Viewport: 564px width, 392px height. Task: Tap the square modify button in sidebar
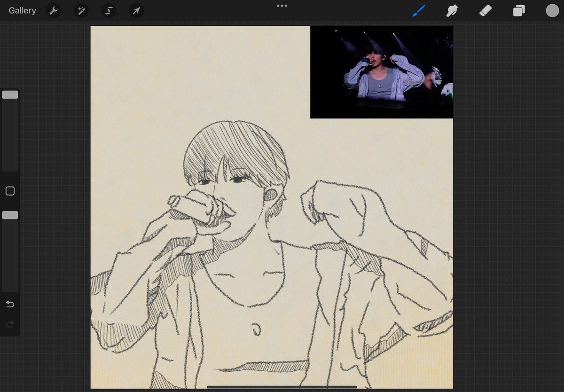(10, 191)
